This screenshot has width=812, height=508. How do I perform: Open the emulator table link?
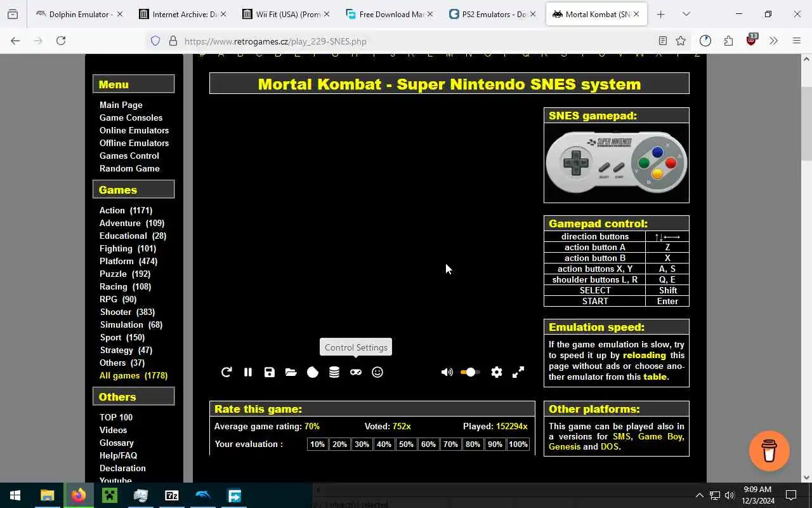point(655,377)
